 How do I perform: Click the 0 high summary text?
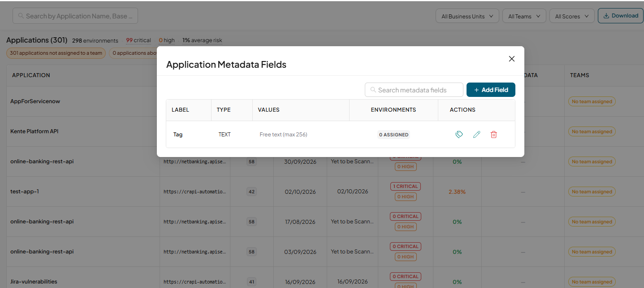point(167,40)
